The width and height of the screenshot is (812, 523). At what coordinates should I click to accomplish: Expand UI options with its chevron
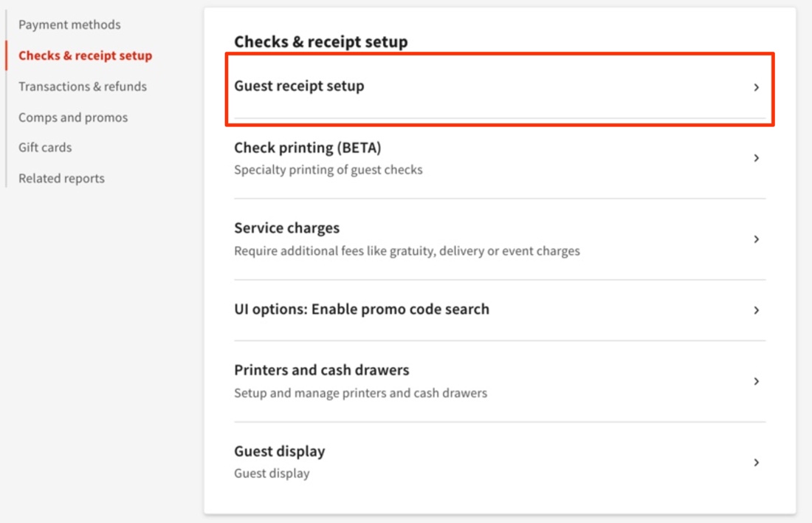click(x=757, y=309)
